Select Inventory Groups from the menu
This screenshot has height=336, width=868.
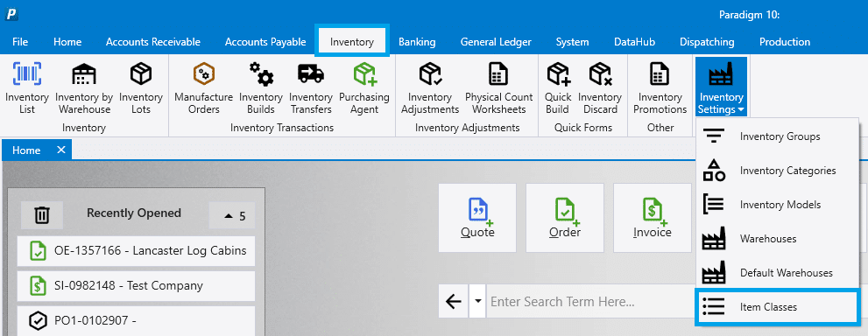(777, 136)
